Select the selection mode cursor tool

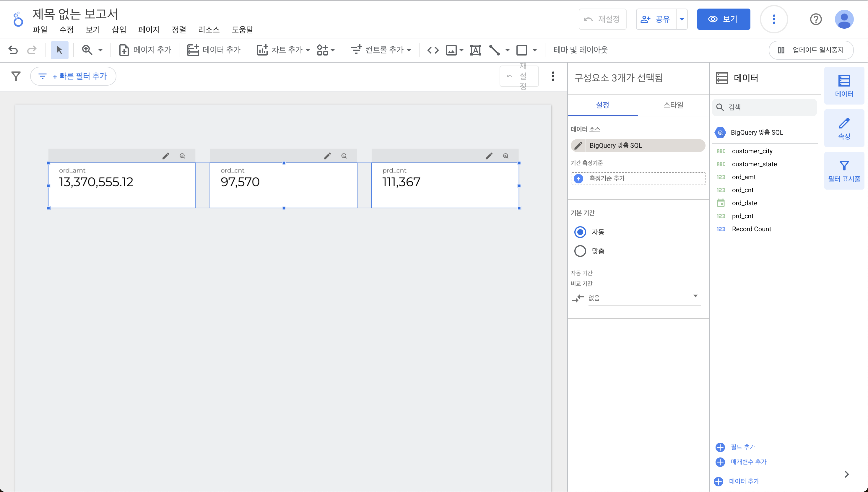tap(59, 50)
